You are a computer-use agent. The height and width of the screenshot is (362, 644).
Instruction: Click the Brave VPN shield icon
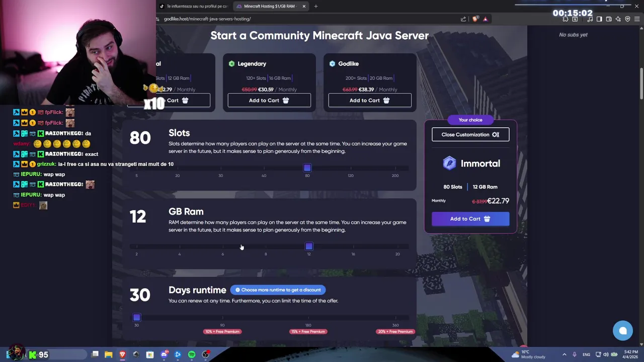click(627, 19)
